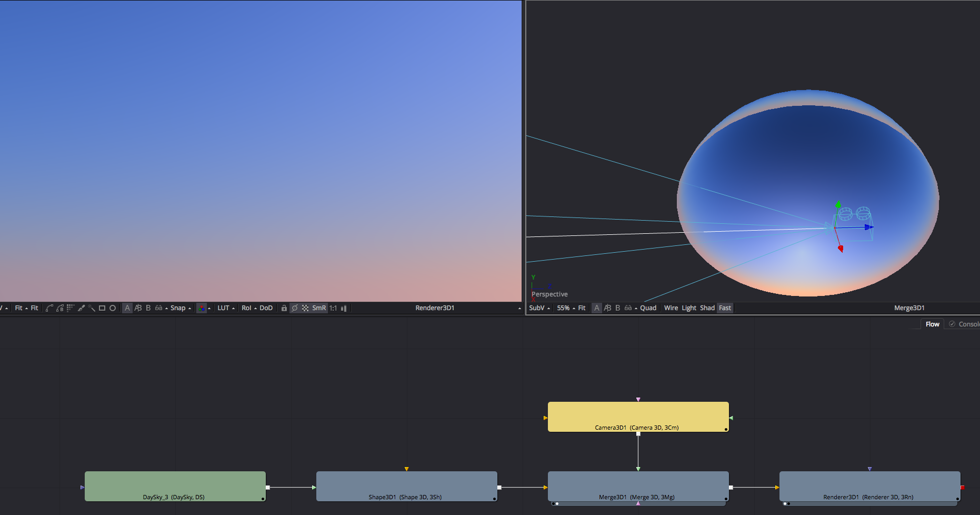The image size is (980, 515).
Task: Click the Camera3D1 node output square
Action: click(638, 434)
